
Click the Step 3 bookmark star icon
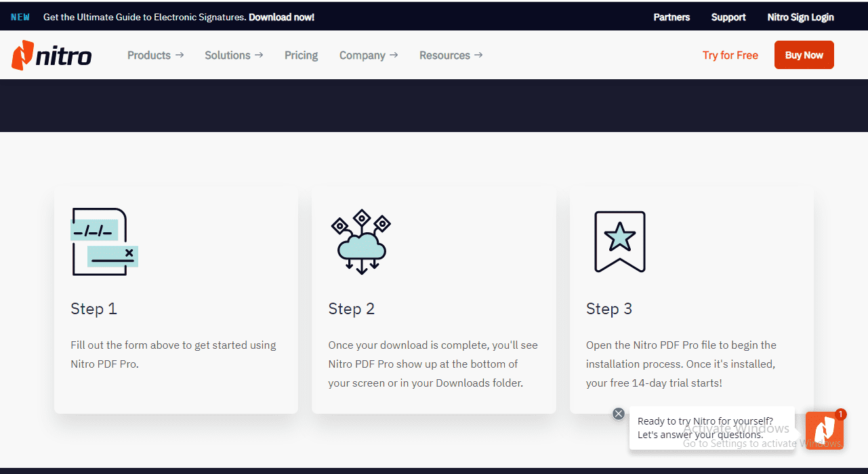coord(619,242)
